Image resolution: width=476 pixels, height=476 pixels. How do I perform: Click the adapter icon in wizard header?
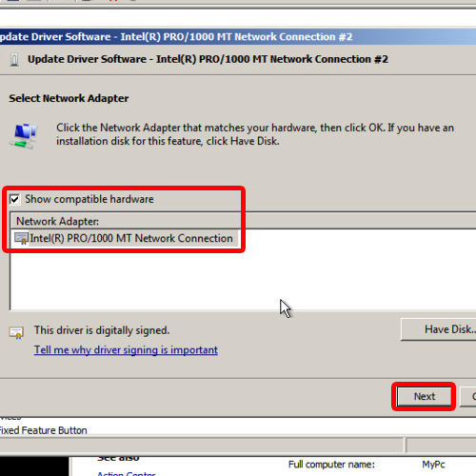(14, 60)
